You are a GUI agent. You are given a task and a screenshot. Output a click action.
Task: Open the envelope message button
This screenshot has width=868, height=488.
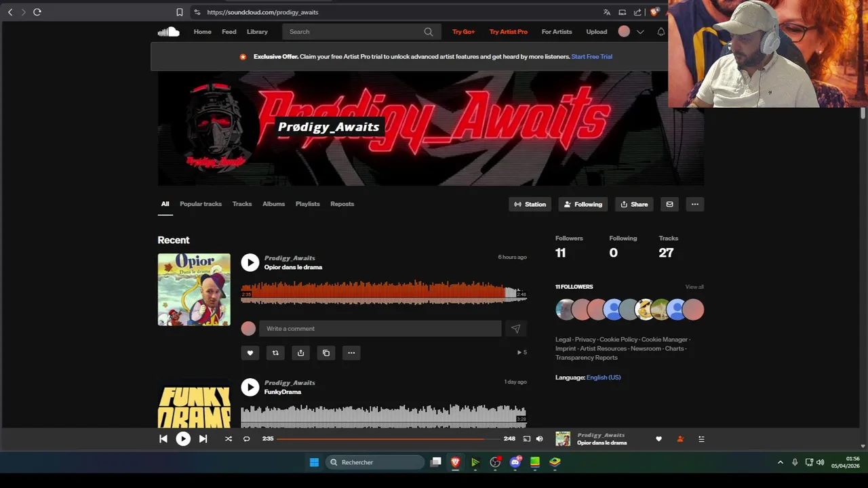[669, 204]
